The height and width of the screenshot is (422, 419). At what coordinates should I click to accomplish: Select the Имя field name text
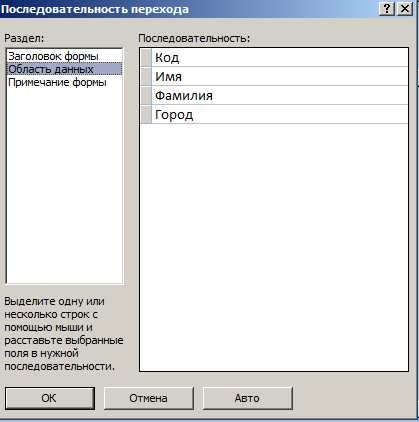(x=168, y=77)
